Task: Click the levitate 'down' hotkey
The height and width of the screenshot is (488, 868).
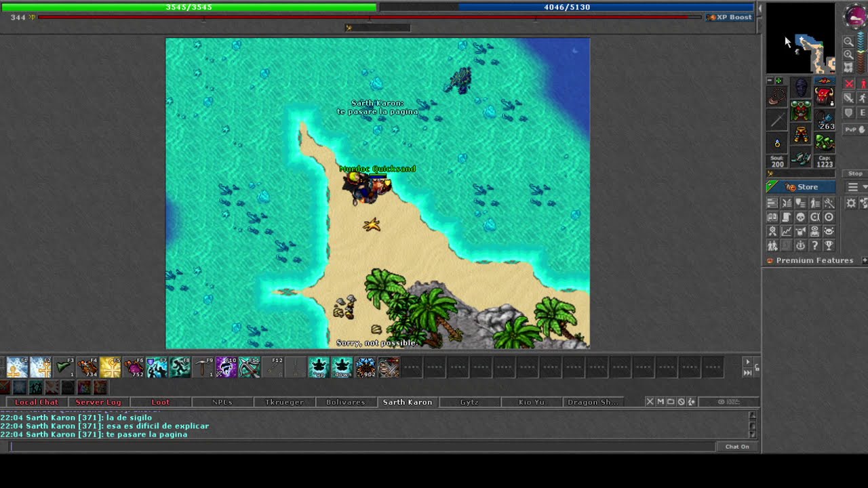Action: coord(342,367)
